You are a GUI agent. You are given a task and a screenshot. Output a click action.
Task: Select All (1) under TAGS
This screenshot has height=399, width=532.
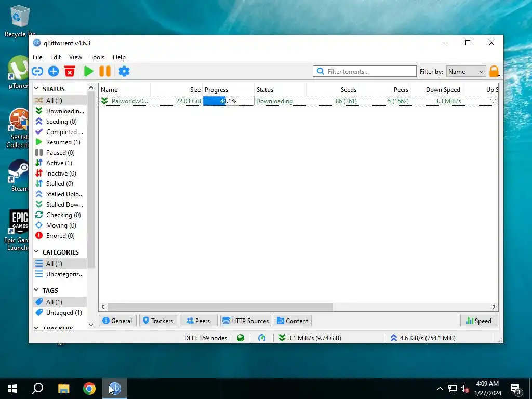(x=60, y=302)
